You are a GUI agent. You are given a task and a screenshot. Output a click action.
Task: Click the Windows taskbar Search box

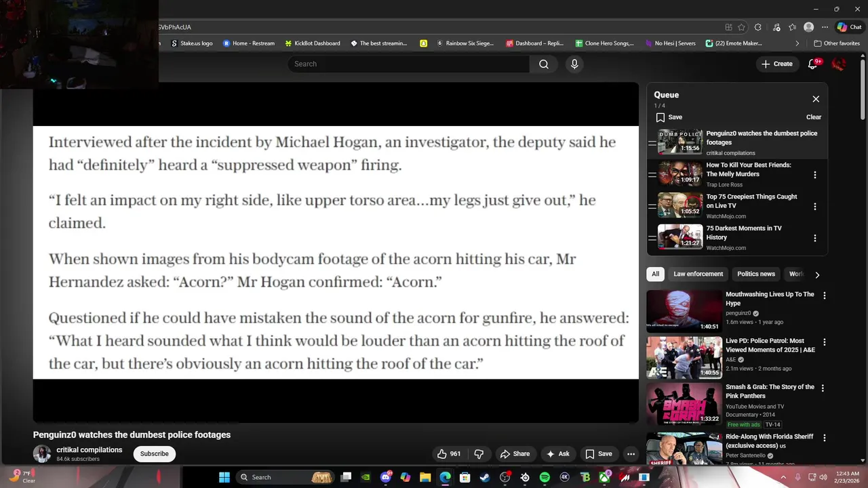[285, 477]
